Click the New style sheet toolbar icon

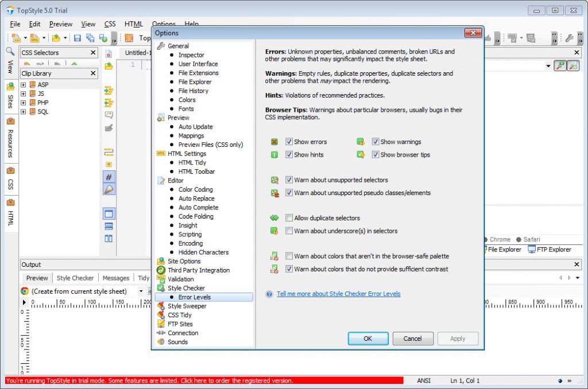point(16,38)
